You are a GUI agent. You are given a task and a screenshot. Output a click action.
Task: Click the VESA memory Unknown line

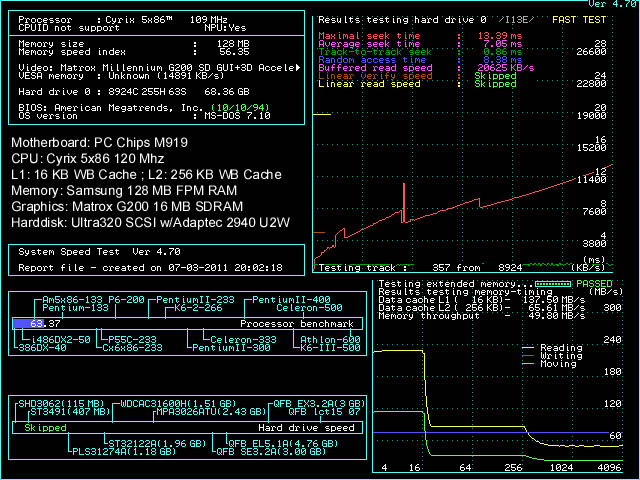tap(121, 76)
